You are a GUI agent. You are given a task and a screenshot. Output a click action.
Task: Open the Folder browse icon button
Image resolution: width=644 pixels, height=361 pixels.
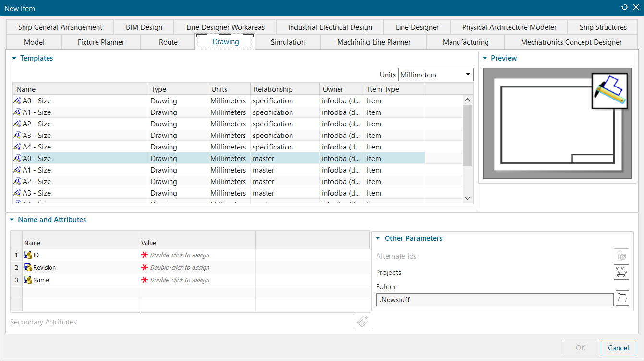621,299
